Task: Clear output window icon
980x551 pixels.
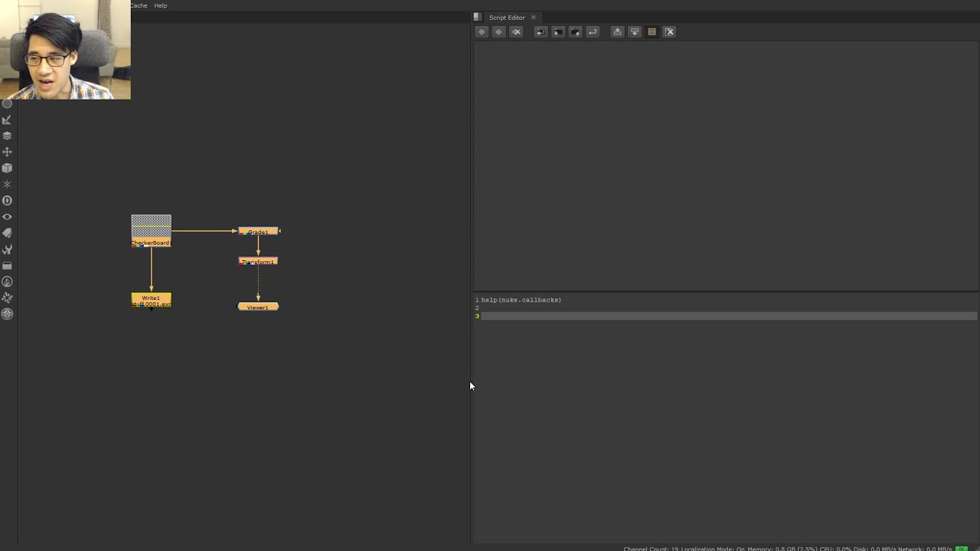Action: (669, 32)
